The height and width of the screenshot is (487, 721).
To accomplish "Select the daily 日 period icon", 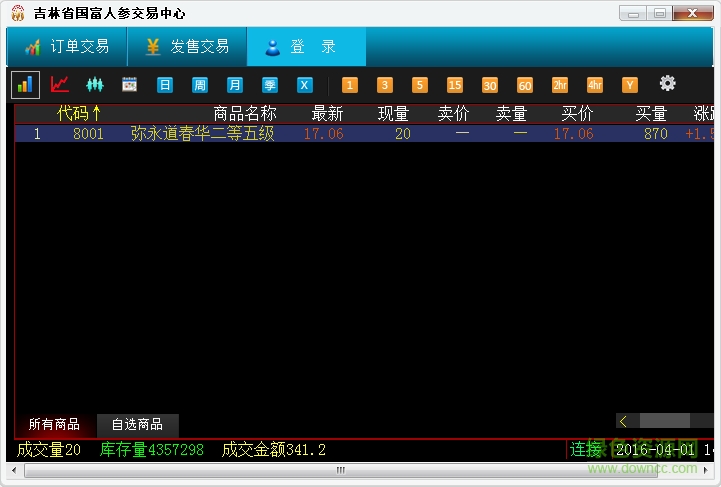I will pyautogui.click(x=165, y=85).
